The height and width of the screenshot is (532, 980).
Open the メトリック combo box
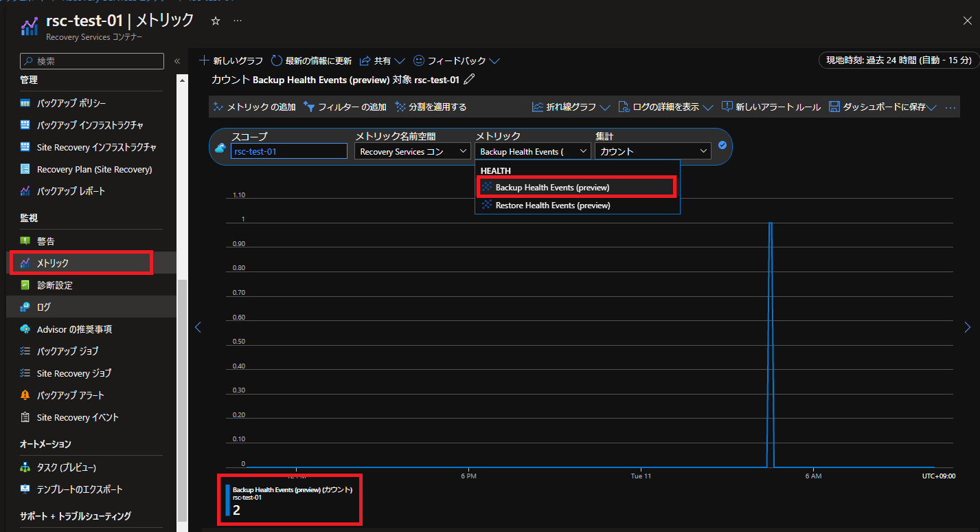click(533, 151)
